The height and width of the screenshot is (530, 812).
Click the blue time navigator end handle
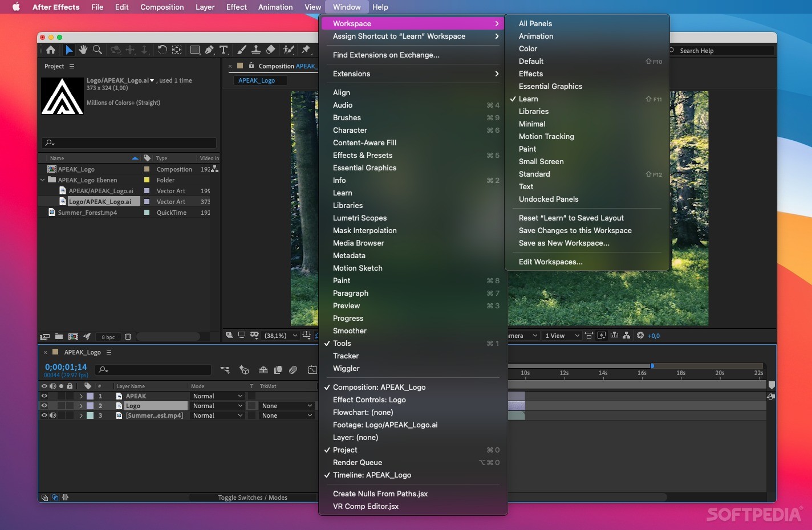pos(652,366)
